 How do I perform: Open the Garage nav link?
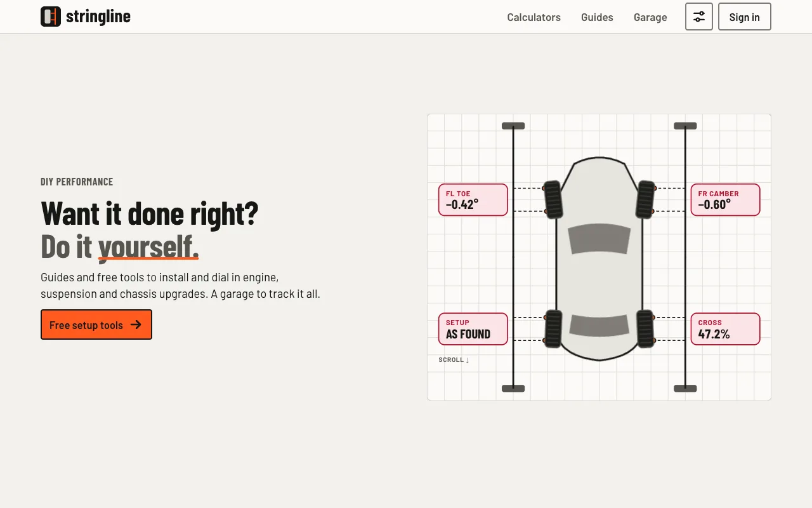(650, 17)
